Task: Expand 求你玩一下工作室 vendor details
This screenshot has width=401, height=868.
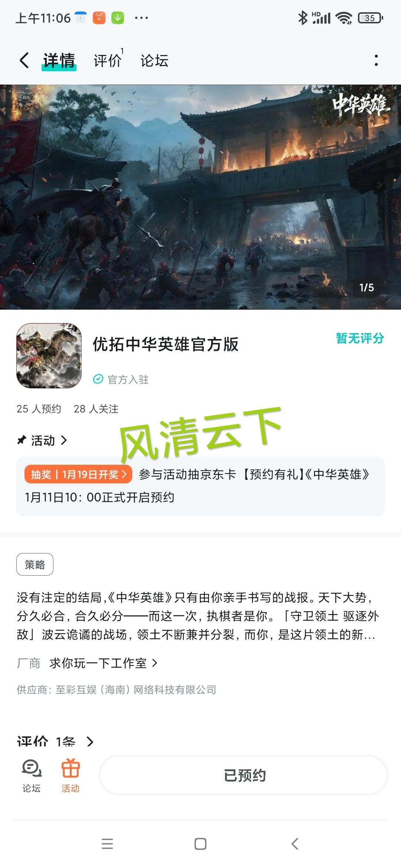Action: [104, 663]
